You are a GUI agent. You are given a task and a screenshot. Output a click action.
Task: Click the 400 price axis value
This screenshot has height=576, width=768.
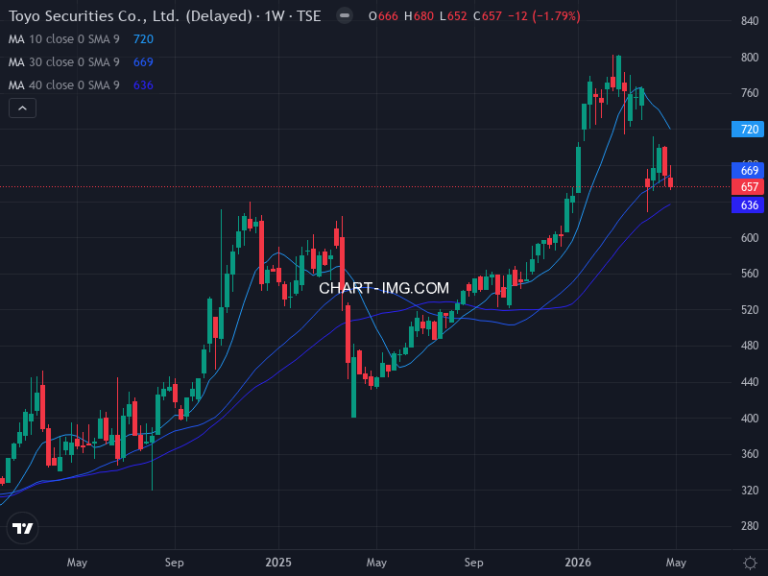750,418
